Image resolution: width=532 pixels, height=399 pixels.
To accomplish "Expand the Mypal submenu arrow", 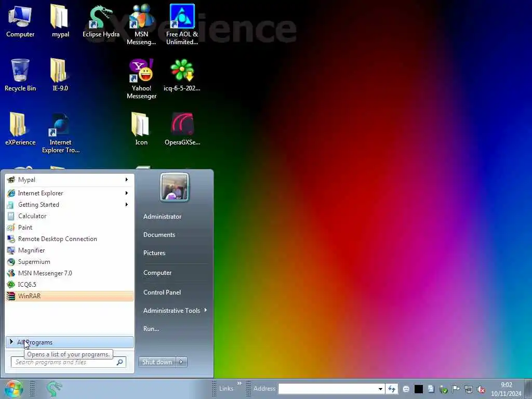I will tap(127, 179).
